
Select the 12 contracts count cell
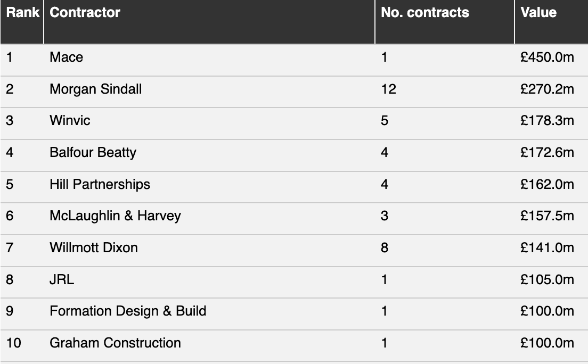(x=388, y=89)
